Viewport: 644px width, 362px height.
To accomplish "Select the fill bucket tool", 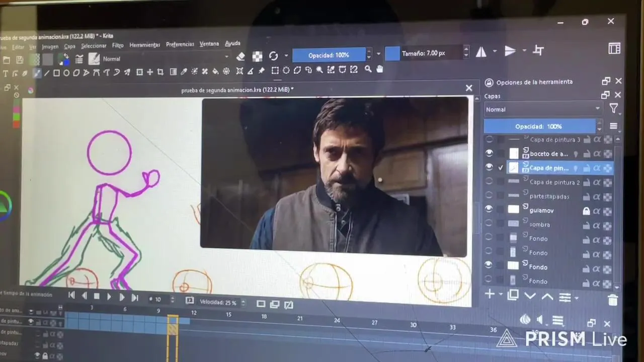I will click(x=216, y=71).
